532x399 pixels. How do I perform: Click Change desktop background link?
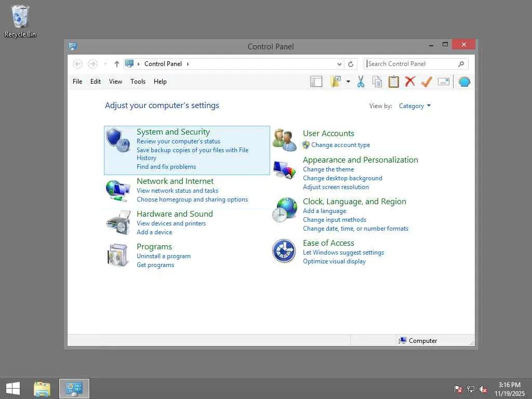pos(343,178)
